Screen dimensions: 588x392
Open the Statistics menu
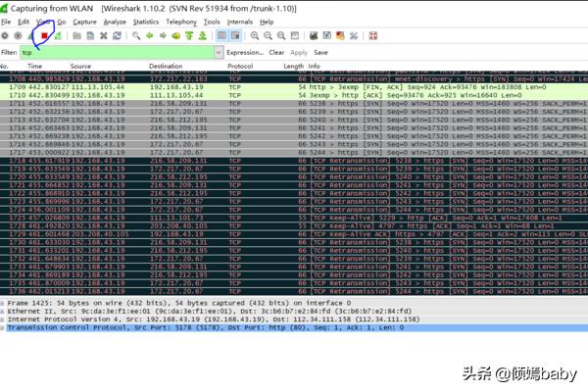point(146,22)
